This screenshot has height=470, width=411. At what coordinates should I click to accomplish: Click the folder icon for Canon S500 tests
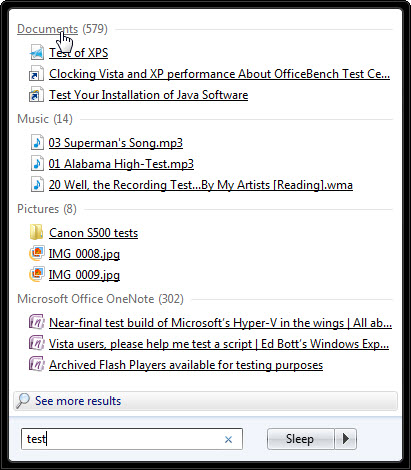click(x=36, y=232)
